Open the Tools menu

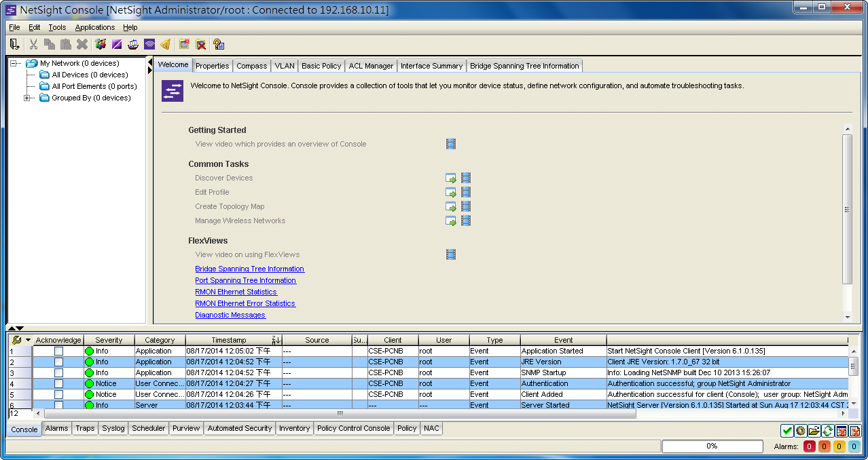tap(57, 27)
